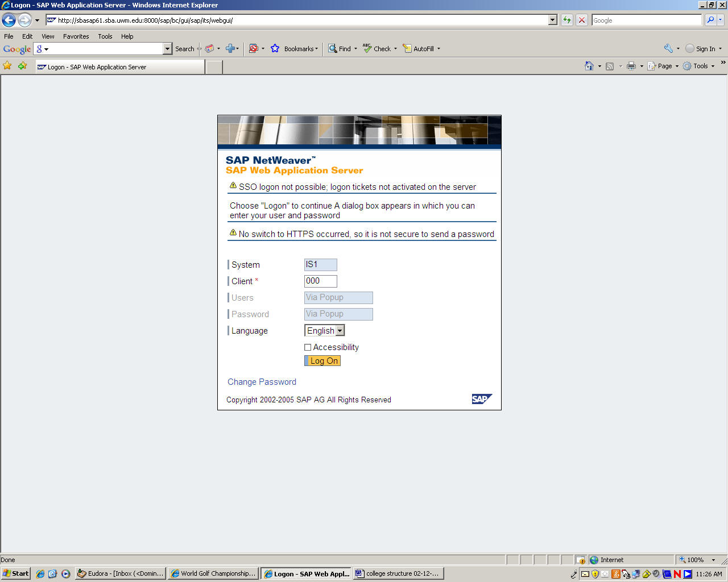This screenshot has height=582, width=728.
Task: Click the browser Forward arrow button
Action: [24, 20]
